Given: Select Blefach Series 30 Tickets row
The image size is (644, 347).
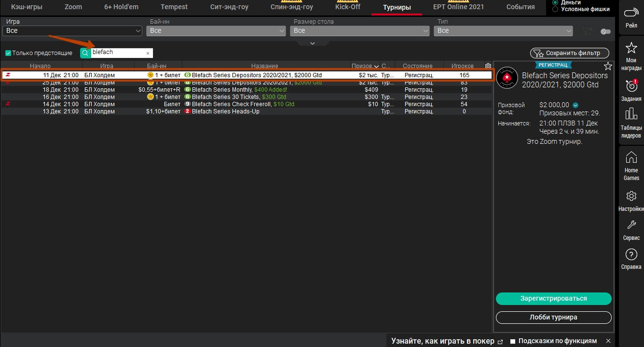Looking at the screenshot, I should pyautogui.click(x=246, y=97).
